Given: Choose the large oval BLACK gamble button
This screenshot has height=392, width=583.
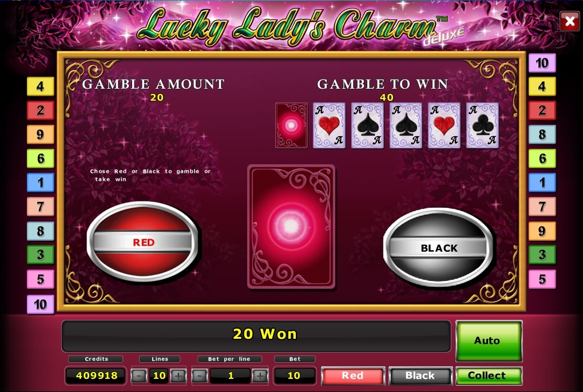Looking at the screenshot, I should coord(438,248).
